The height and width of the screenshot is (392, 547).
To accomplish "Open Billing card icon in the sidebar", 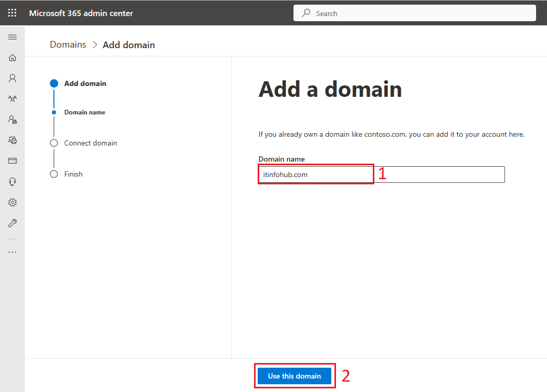I will tap(12, 161).
